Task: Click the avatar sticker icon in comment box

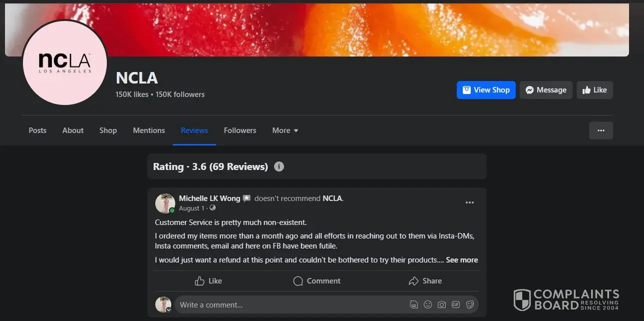Action: click(x=414, y=304)
